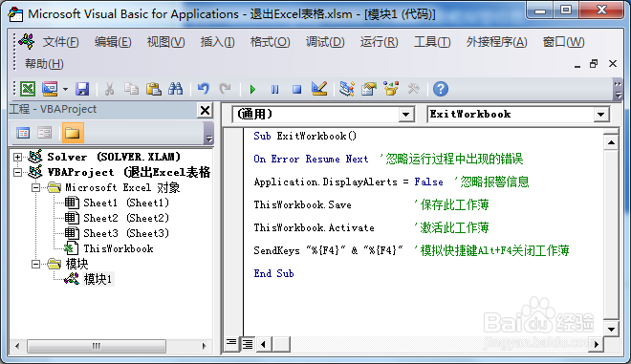Image resolution: width=631 pixels, height=364 pixels.
Task: Switch to Full Module View button
Action: click(248, 344)
